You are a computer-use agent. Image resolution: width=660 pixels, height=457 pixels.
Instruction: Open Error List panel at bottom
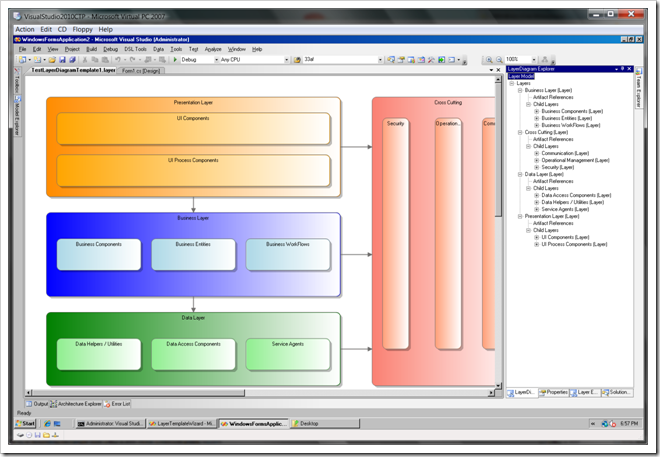[x=116, y=403]
